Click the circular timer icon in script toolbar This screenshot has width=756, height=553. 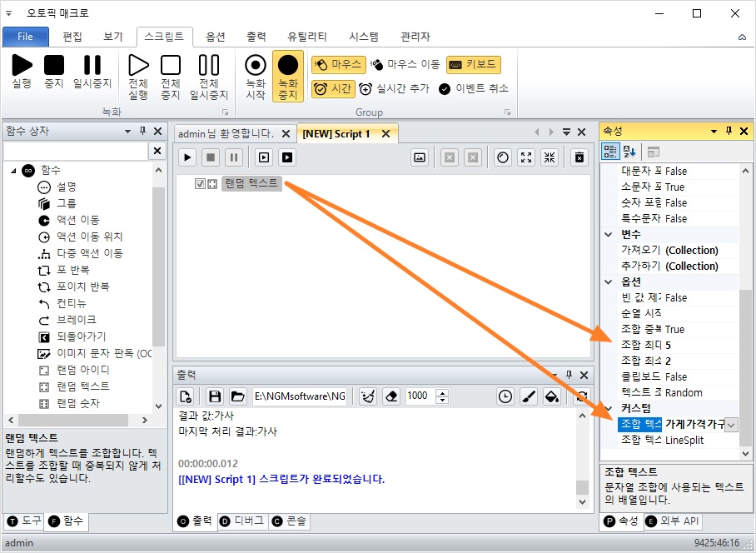point(503,157)
